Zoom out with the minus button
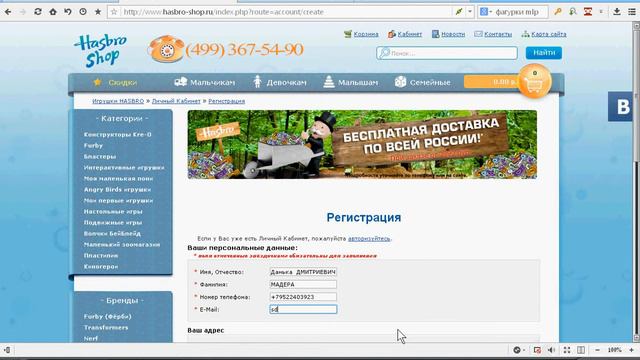Image resolution: width=640 pixels, height=360 pixels. click(598, 350)
